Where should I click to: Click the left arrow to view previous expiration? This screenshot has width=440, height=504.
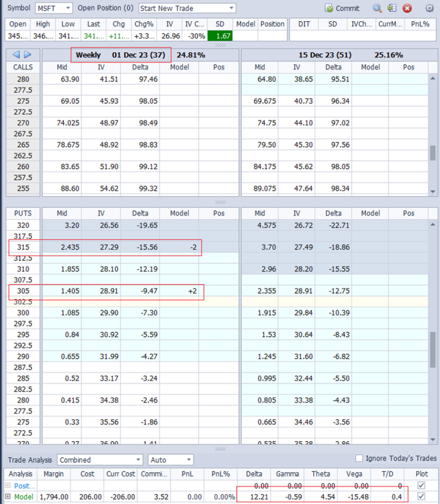point(16,55)
